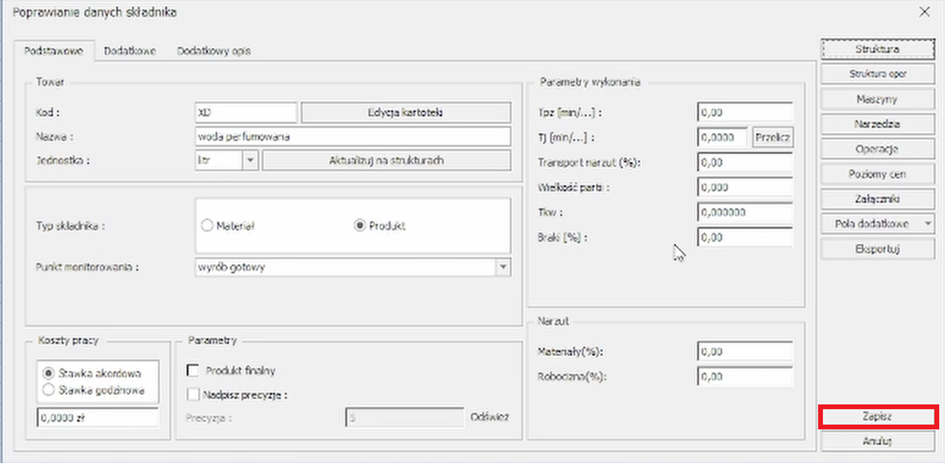Choose Stawka godzinowa rate option
Image resolution: width=945 pixels, height=463 pixels.
point(45,389)
